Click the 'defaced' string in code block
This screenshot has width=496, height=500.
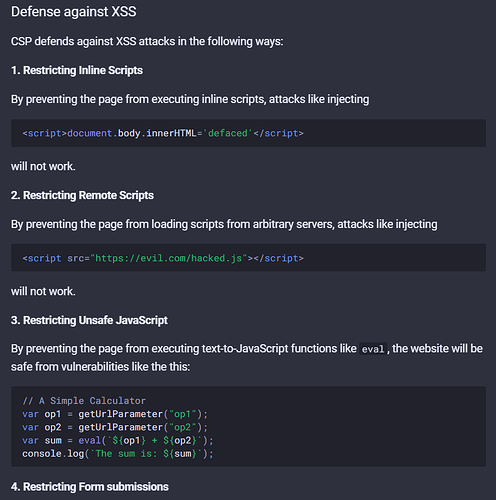228,133
